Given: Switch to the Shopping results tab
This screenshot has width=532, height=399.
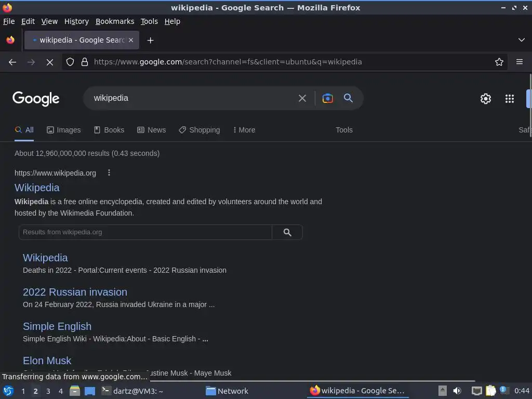Looking at the screenshot, I should (x=199, y=130).
